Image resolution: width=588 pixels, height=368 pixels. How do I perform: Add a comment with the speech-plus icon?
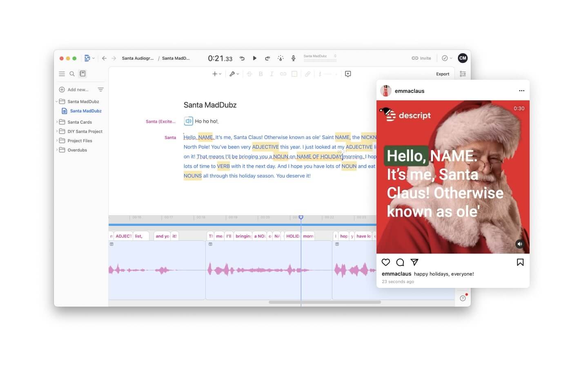pyautogui.click(x=348, y=74)
